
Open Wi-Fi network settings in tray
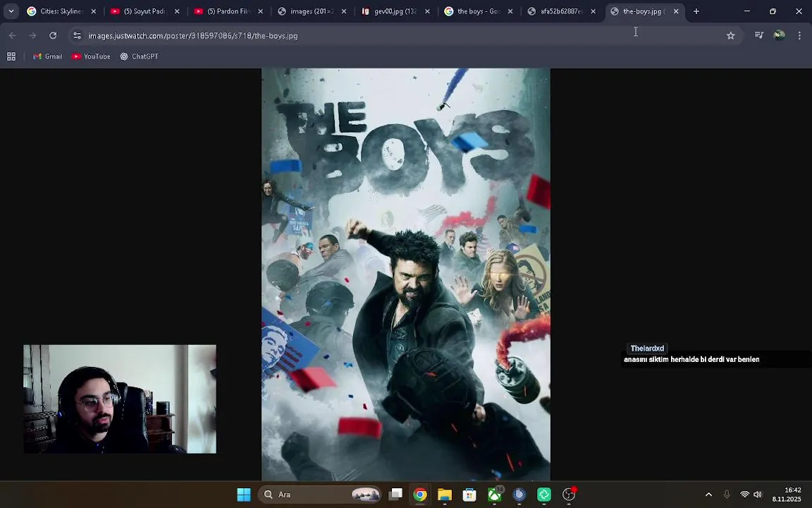[x=744, y=495]
